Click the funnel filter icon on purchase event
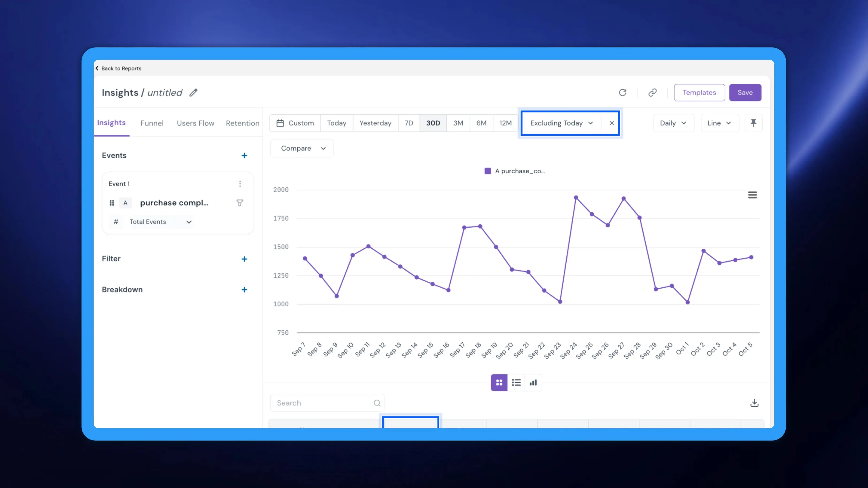868x488 pixels. point(240,203)
